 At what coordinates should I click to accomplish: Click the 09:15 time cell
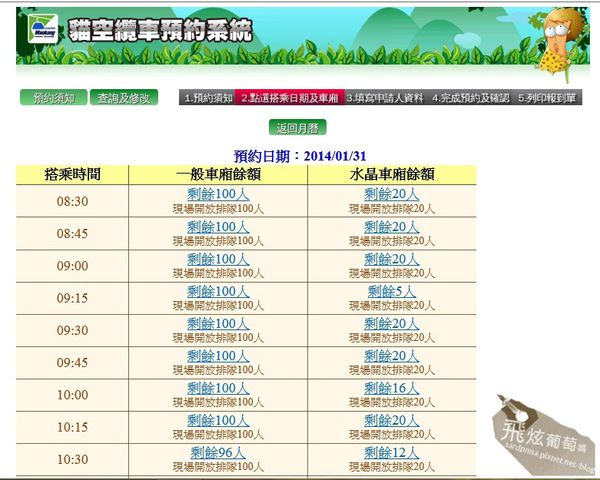[x=72, y=298]
